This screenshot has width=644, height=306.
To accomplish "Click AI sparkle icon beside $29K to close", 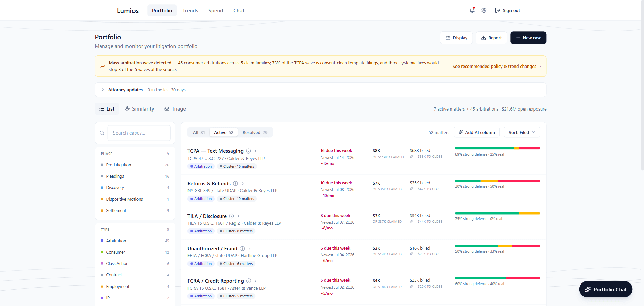I will click(411, 287).
